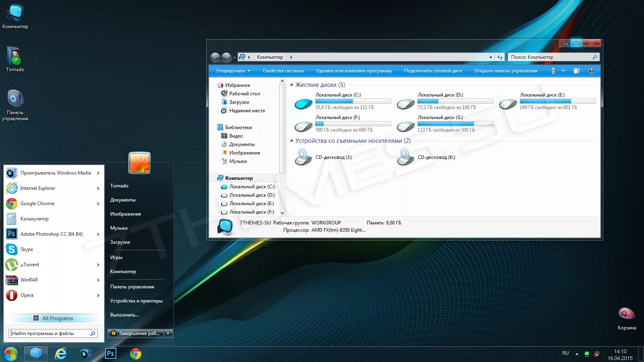Open the address bar history dropdown

[491, 57]
